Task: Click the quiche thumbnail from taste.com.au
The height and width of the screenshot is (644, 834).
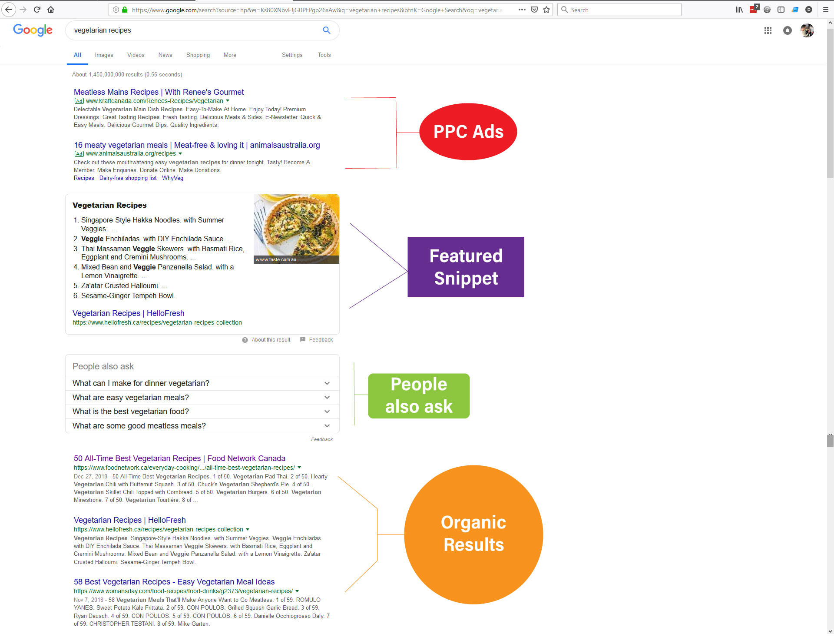Action: 296,229
